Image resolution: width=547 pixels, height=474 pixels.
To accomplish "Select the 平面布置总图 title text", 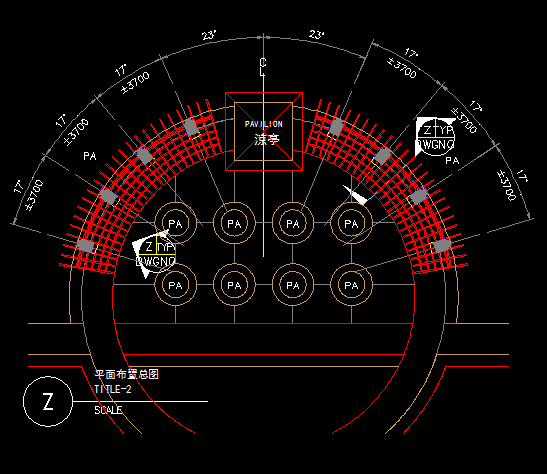I will 126,374.
